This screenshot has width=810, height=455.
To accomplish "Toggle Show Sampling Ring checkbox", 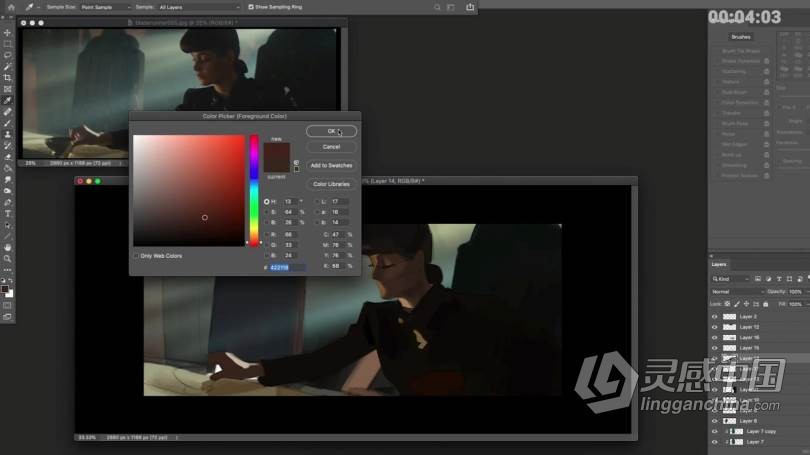I will (251, 7).
